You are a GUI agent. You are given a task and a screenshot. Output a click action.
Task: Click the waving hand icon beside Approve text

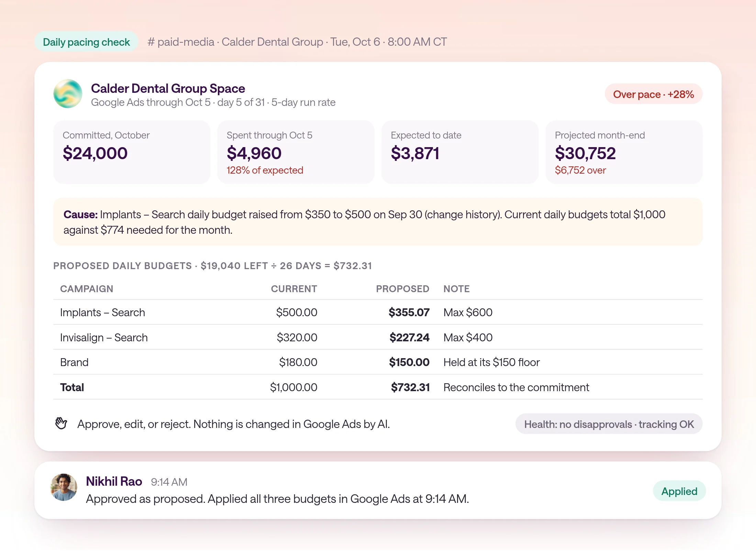[61, 423]
